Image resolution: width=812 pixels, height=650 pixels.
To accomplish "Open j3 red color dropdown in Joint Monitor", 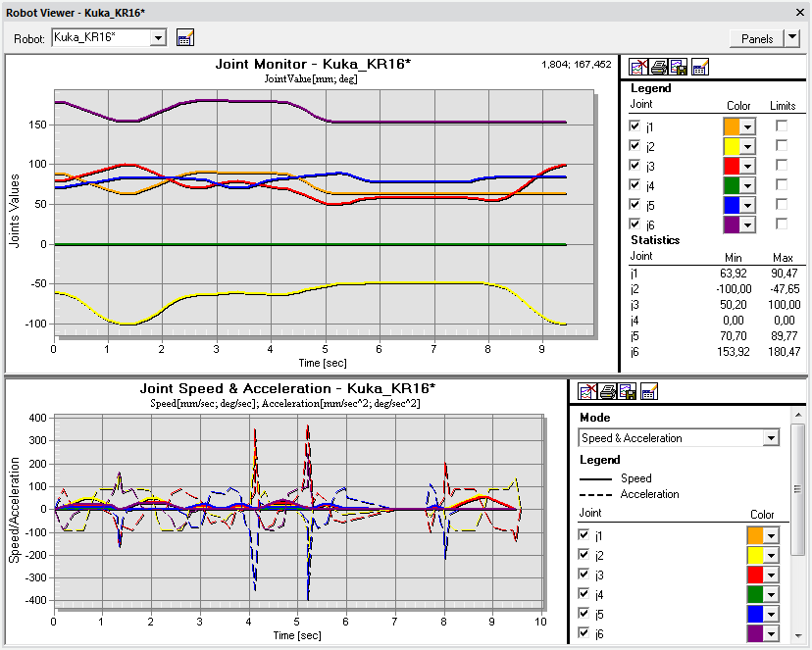I will pyautogui.click(x=747, y=167).
